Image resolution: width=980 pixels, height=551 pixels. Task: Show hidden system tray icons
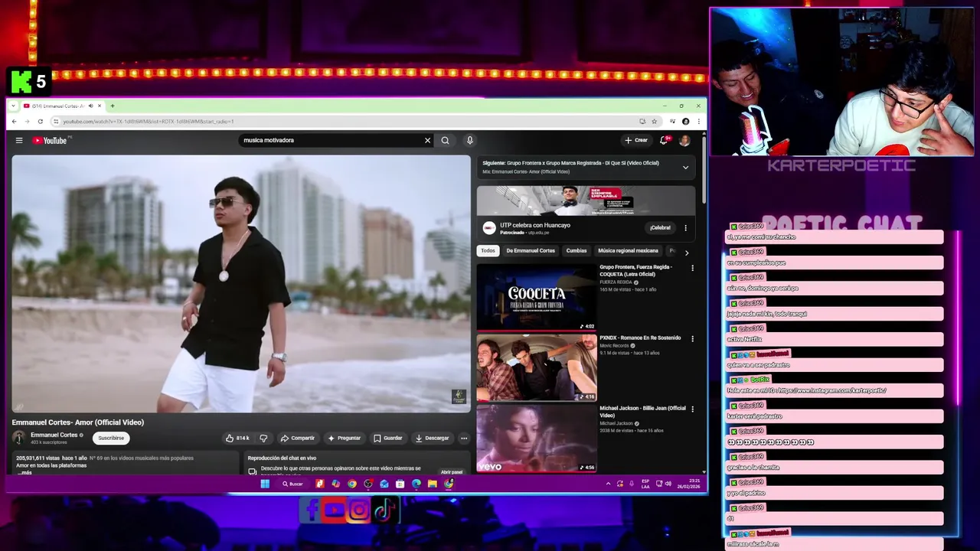point(609,484)
